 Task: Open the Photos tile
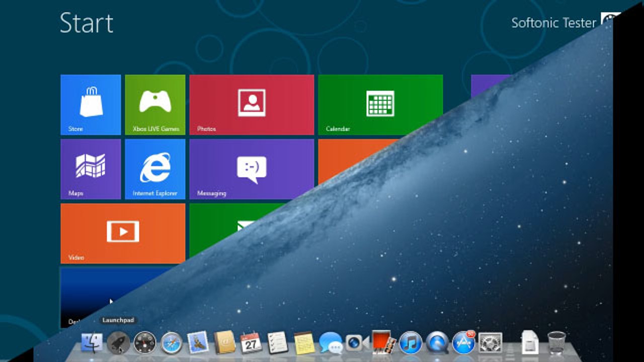pos(252,105)
